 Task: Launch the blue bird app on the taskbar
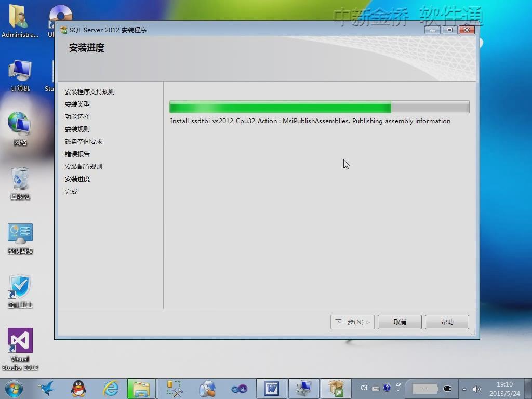pos(46,389)
